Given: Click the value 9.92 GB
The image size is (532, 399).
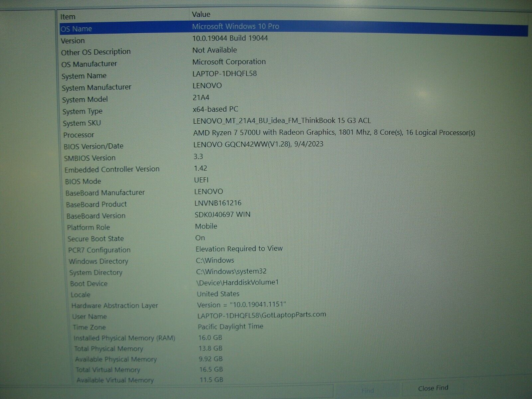Looking at the screenshot, I should point(211,359).
